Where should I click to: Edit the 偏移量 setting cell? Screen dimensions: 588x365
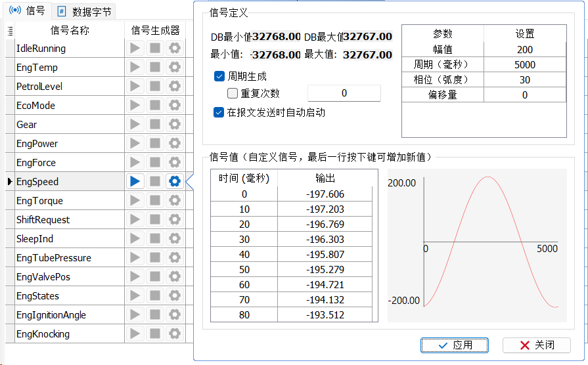coord(525,95)
